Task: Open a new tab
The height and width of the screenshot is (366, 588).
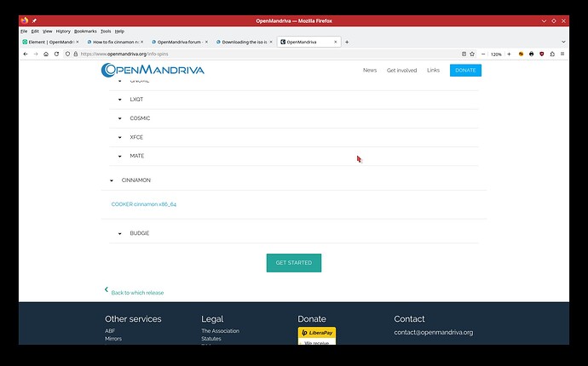Action: click(x=347, y=42)
